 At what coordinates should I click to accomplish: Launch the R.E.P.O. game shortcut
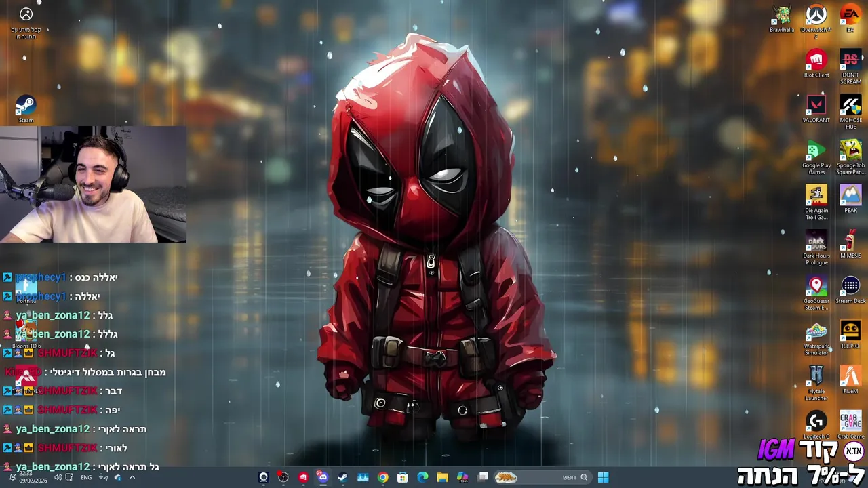click(x=850, y=335)
